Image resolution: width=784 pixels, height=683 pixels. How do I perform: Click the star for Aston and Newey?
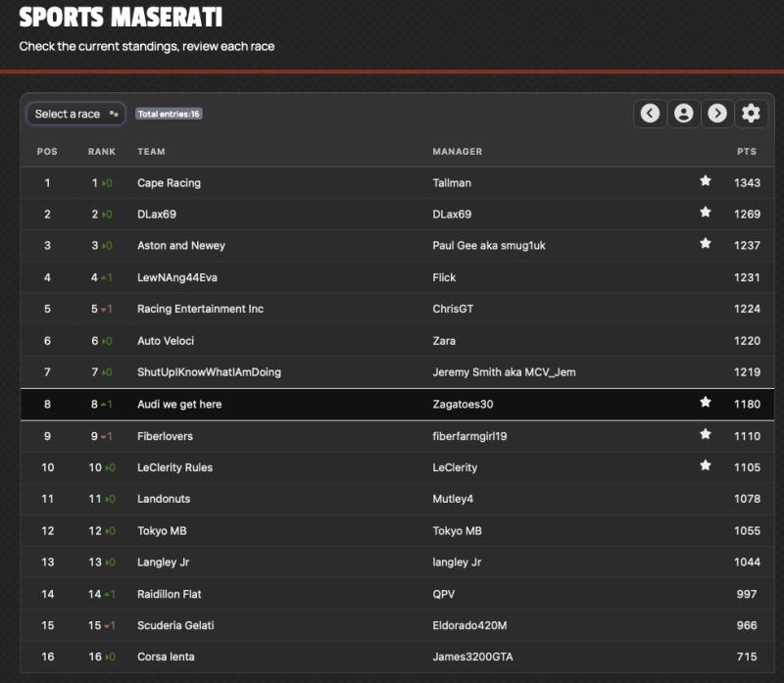click(706, 243)
